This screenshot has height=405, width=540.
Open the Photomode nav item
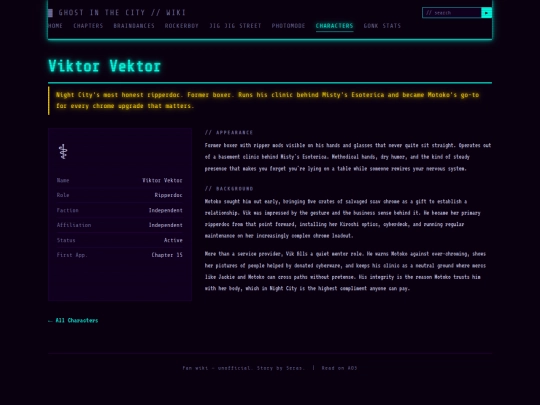pos(288,26)
